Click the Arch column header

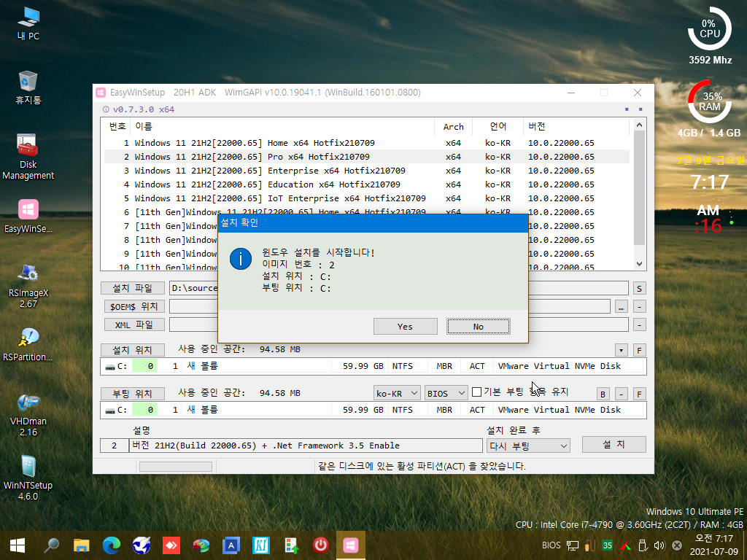453,126
